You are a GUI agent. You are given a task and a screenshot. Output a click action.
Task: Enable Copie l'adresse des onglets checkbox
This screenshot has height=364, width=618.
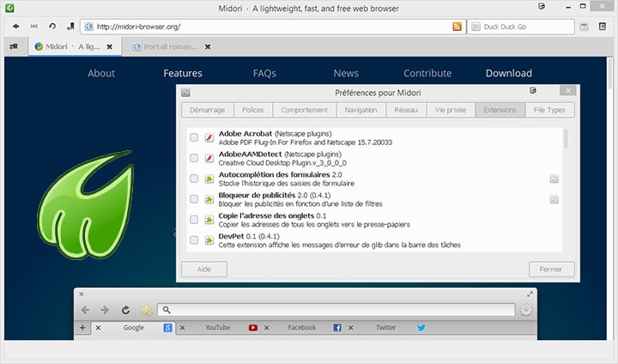point(194,219)
